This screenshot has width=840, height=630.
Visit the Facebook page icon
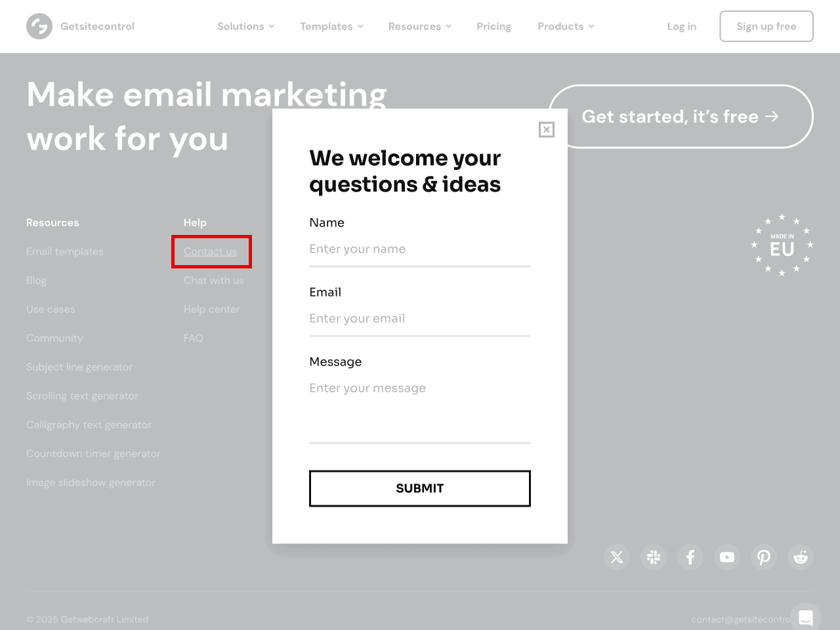690,557
